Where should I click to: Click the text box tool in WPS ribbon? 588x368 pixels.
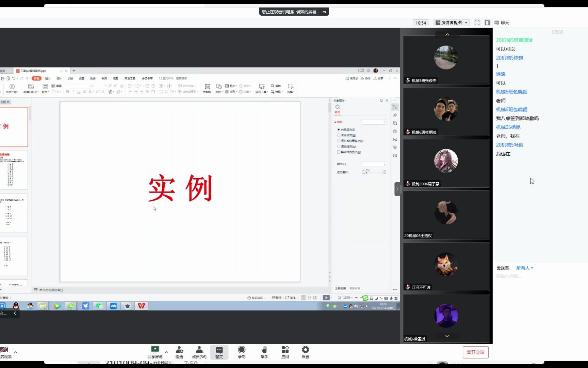(x=207, y=88)
